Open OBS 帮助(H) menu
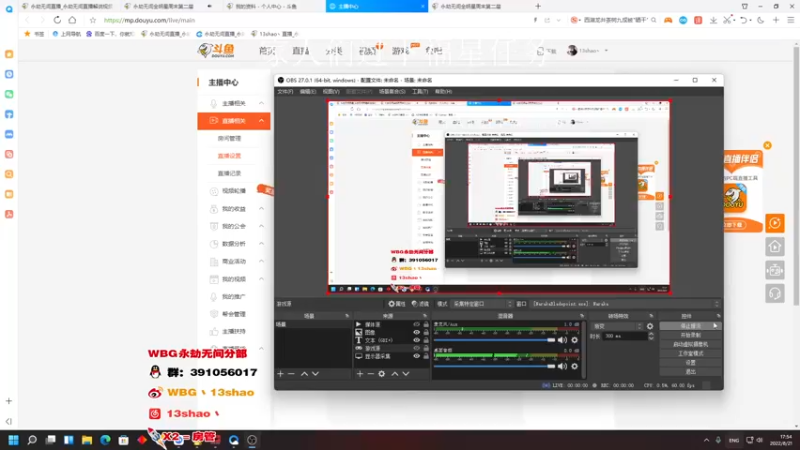The width and height of the screenshot is (800, 450). 443,92
